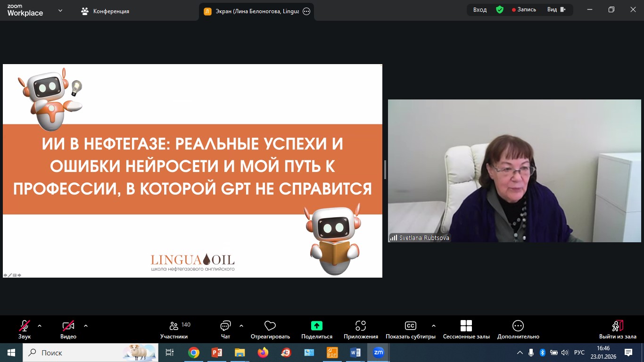The width and height of the screenshot is (644, 362).
Task: Expand chat options arrow next to Чат
Action: [241, 326]
